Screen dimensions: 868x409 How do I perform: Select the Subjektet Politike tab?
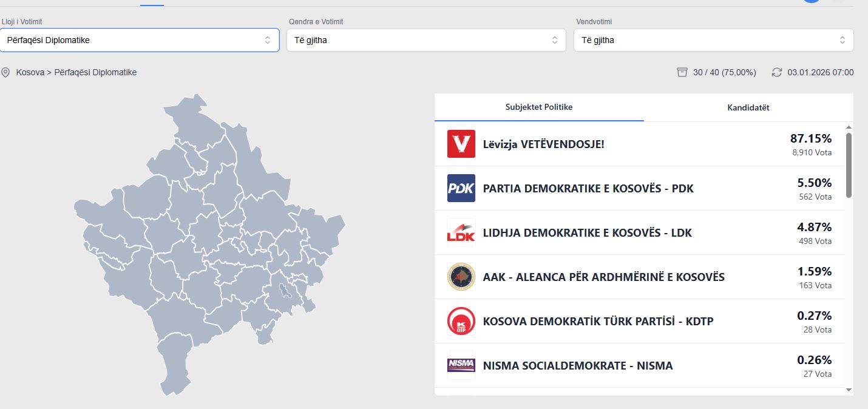click(539, 107)
